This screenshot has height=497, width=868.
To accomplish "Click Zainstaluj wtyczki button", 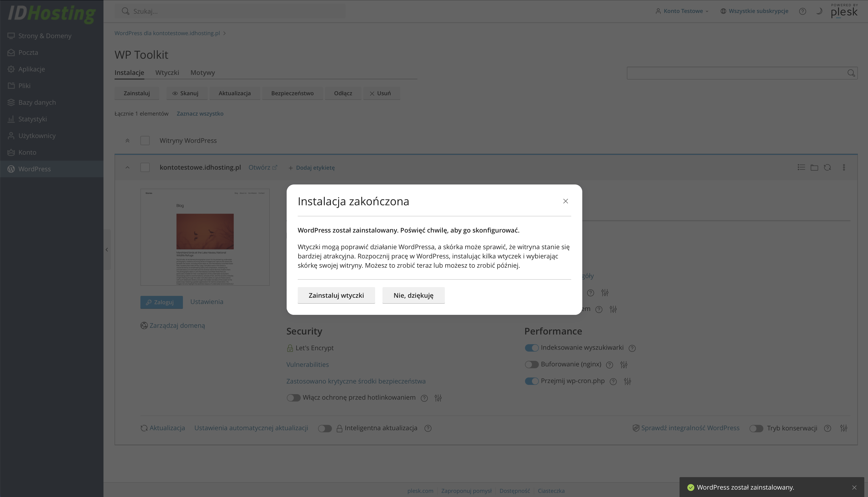I will pos(336,295).
